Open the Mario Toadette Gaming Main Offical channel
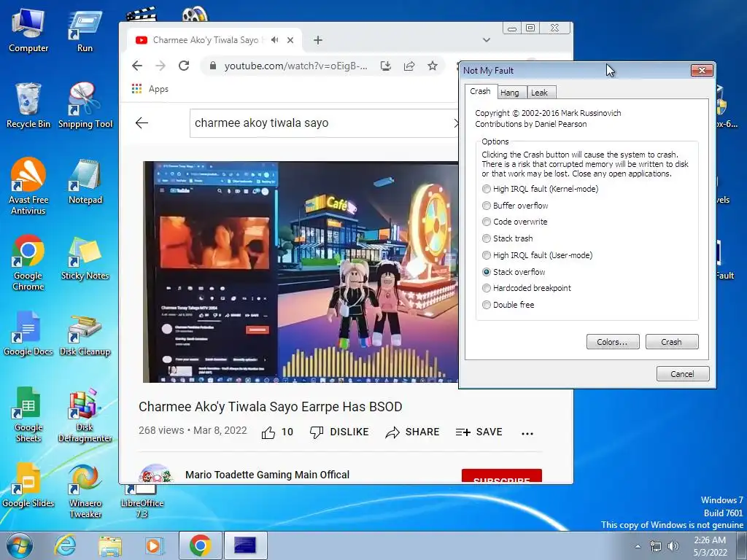Image resolution: width=747 pixels, height=560 pixels. click(x=267, y=475)
